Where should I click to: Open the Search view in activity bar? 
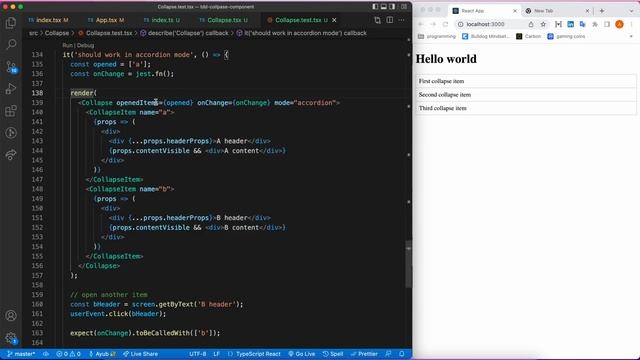[11, 44]
